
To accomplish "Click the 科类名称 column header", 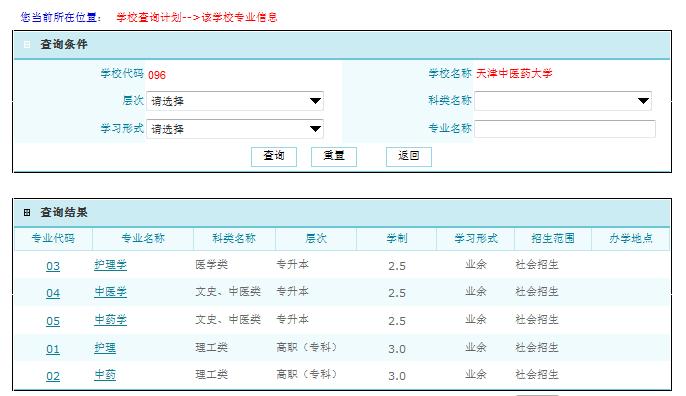I will [x=234, y=238].
